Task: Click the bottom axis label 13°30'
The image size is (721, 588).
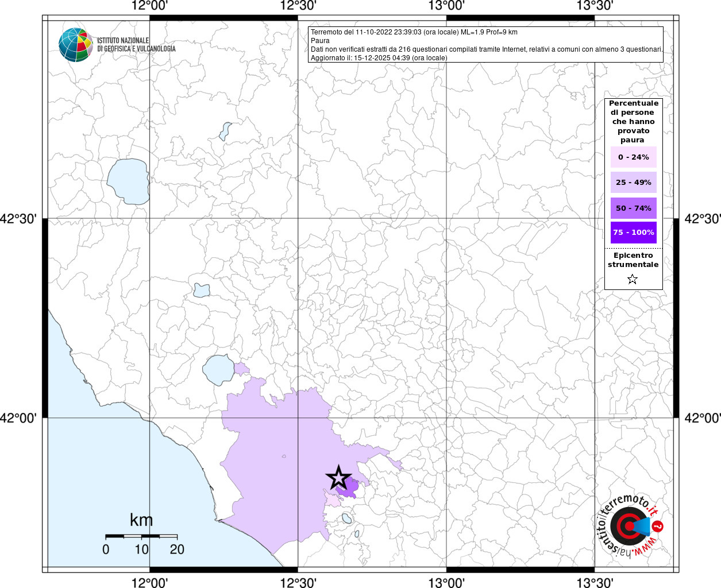Action: click(595, 582)
